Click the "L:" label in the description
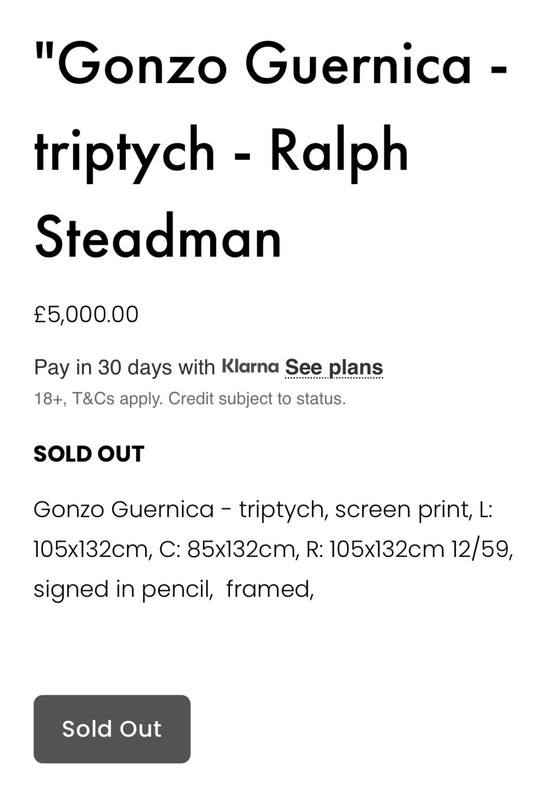The width and height of the screenshot is (559, 800). coord(486,510)
